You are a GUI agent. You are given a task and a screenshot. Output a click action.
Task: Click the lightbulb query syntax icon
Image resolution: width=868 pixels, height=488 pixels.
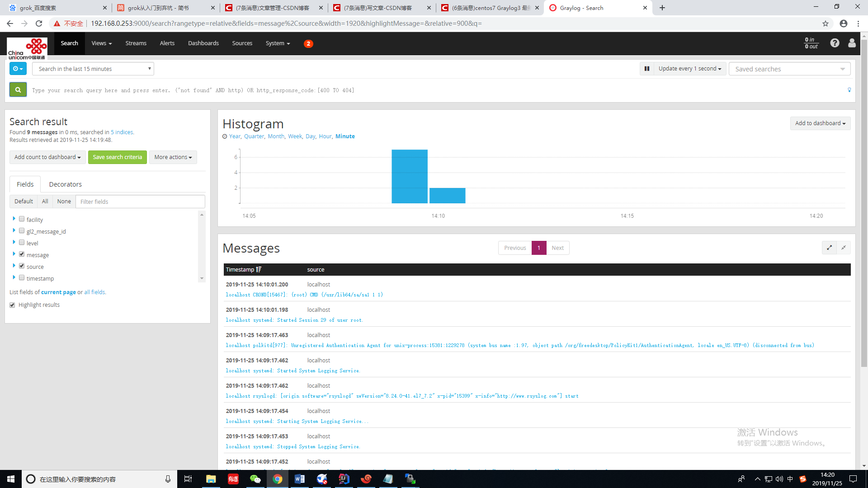(849, 90)
